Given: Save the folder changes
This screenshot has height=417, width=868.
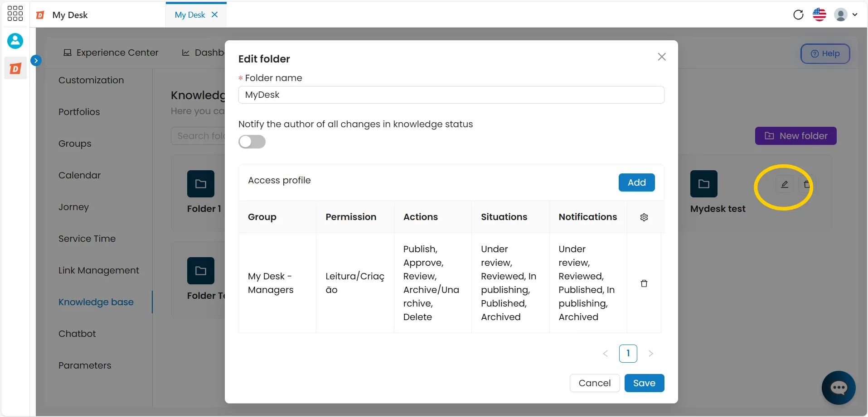Looking at the screenshot, I should point(644,383).
